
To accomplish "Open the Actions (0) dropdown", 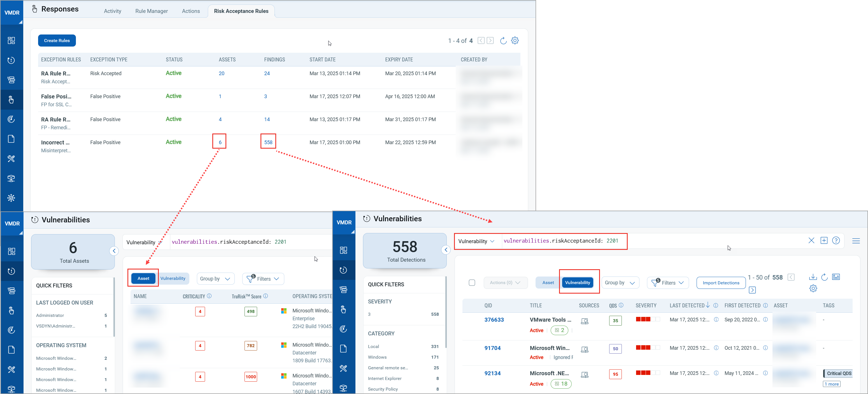I will coord(506,282).
